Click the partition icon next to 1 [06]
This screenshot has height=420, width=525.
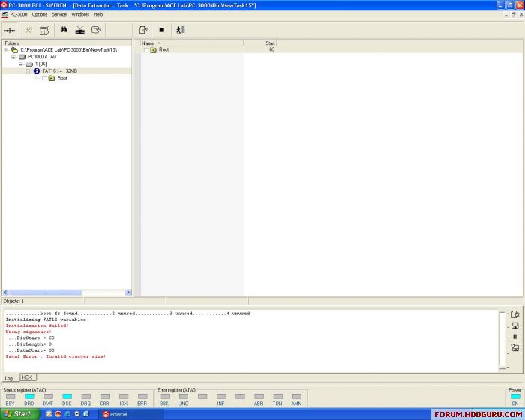(29, 64)
